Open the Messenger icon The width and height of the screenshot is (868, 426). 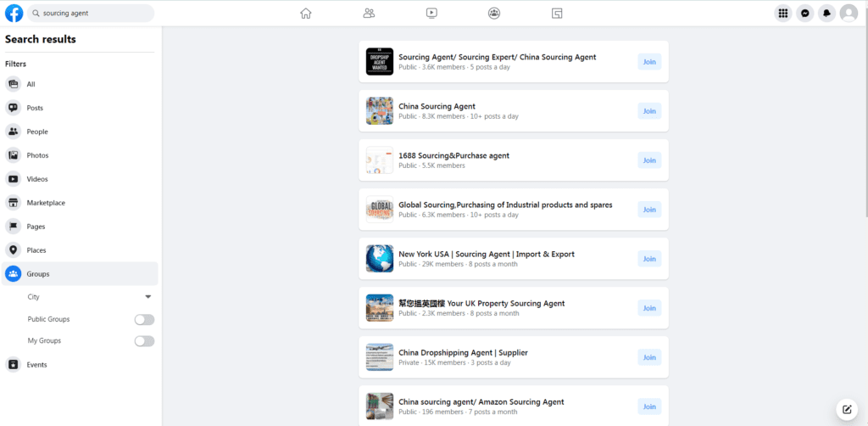click(x=805, y=14)
